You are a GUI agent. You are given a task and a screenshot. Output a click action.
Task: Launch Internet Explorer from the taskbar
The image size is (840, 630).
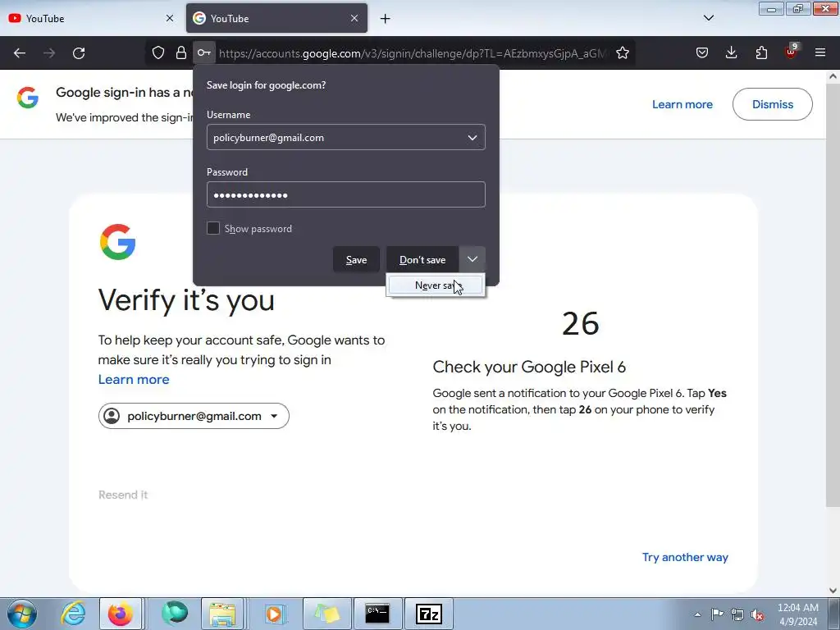pos(72,614)
